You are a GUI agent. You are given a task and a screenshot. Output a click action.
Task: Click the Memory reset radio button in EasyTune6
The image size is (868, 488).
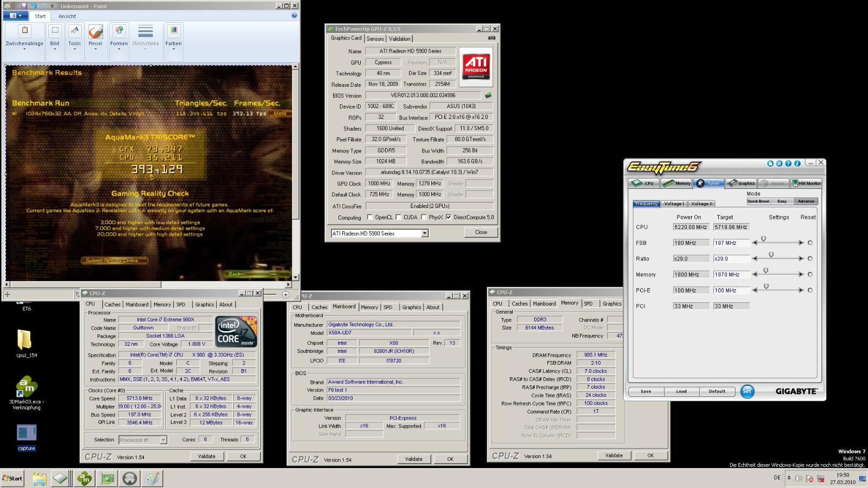pos(810,275)
